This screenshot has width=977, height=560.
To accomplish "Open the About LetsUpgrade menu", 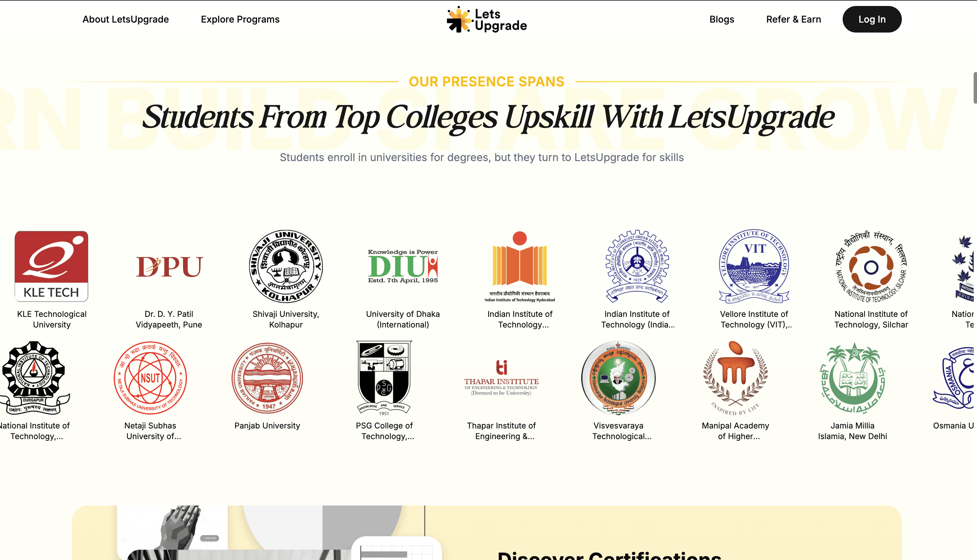I will (125, 19).
